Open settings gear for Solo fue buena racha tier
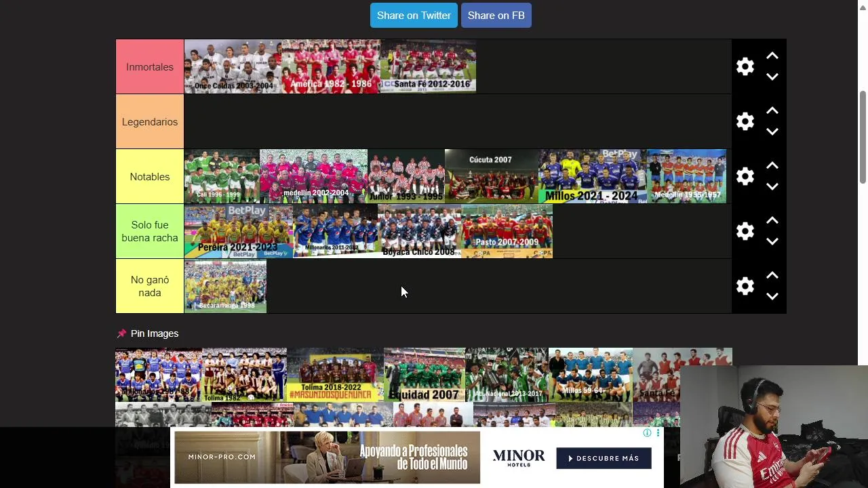 (745, 231)
